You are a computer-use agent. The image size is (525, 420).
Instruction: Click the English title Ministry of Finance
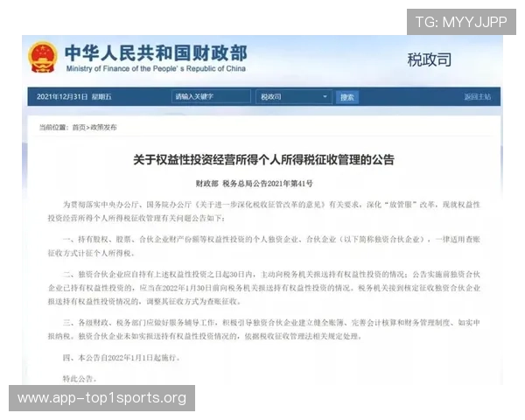click(156, 68)
